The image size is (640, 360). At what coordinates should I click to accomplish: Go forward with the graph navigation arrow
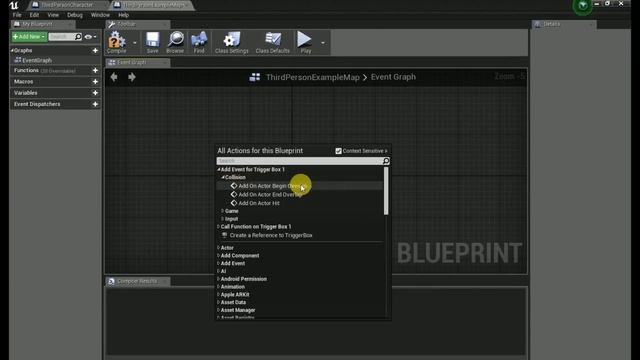(132, 77)
